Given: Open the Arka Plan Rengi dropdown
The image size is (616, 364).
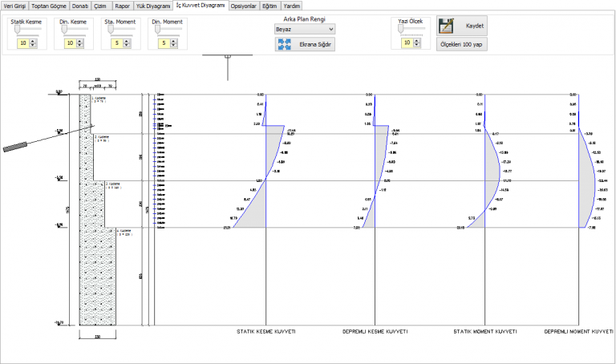Looking at the screenshot, I should click(305, 29).
